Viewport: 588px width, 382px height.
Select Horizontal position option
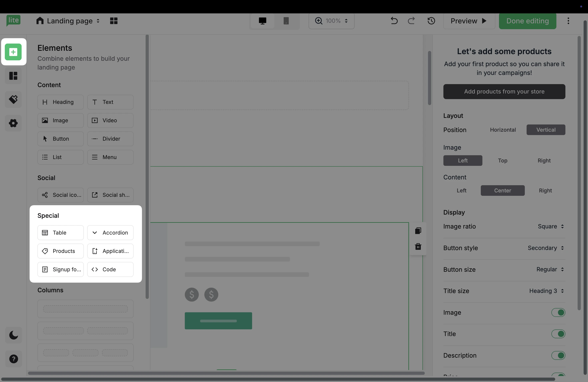[x=503, y=130]
